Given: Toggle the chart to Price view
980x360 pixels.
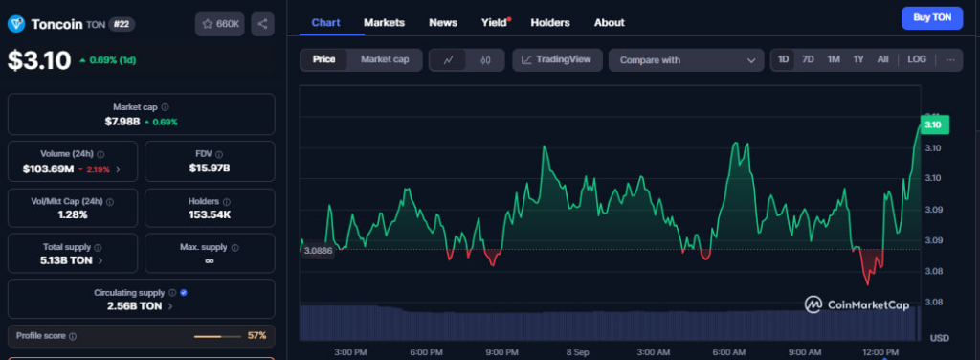Looking at the screenshot, I should [x=323, y=59].
